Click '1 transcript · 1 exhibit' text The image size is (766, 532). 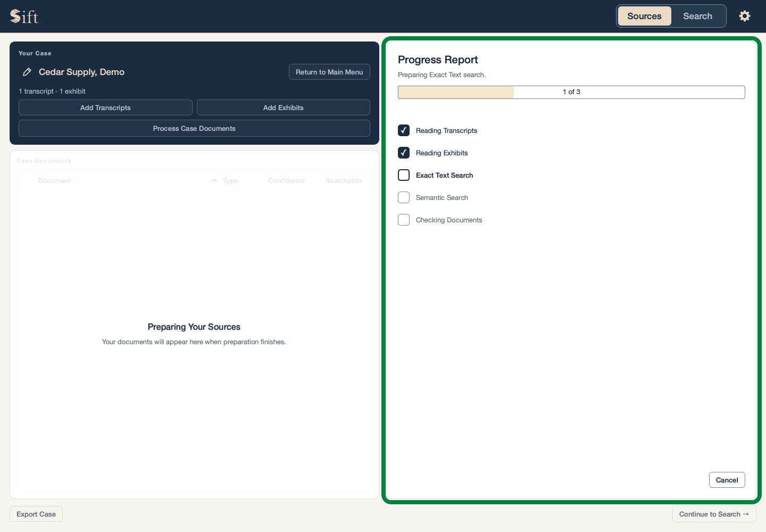tap(52, 92)
